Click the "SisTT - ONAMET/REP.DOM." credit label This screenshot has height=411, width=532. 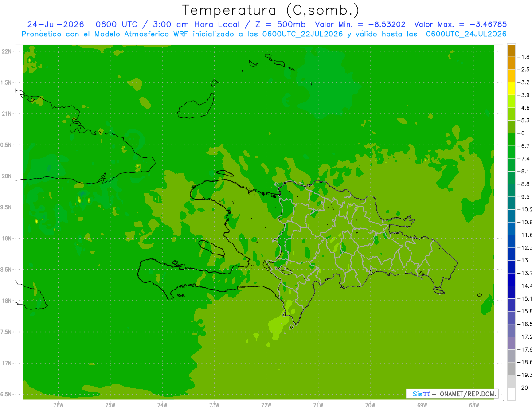click(452, 394)
